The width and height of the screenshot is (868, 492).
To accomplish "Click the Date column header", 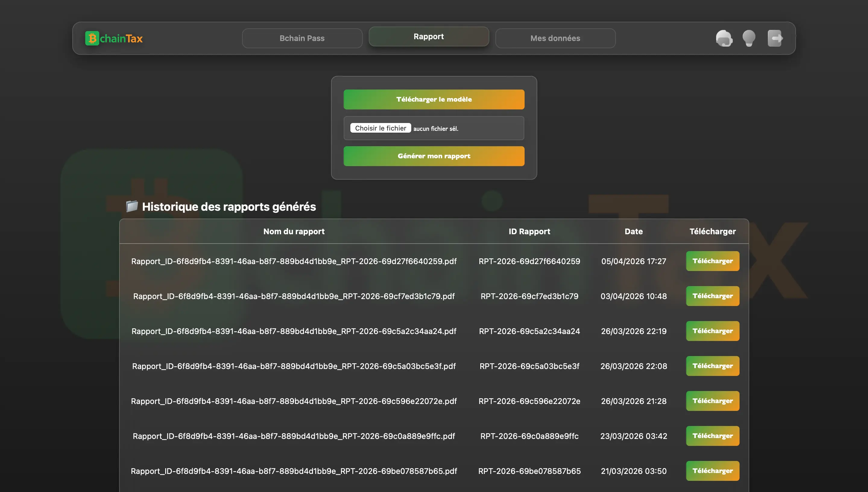I will pyautogui.click(x=633, y=232).
